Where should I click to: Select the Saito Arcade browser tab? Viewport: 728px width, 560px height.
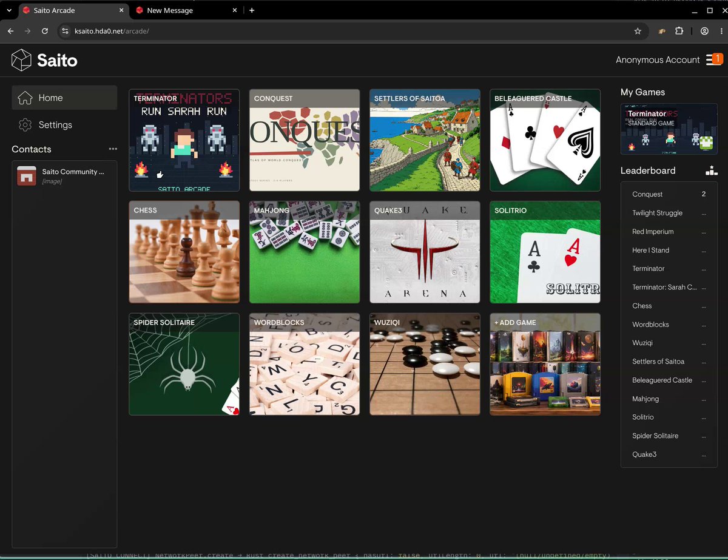[73, 10]
